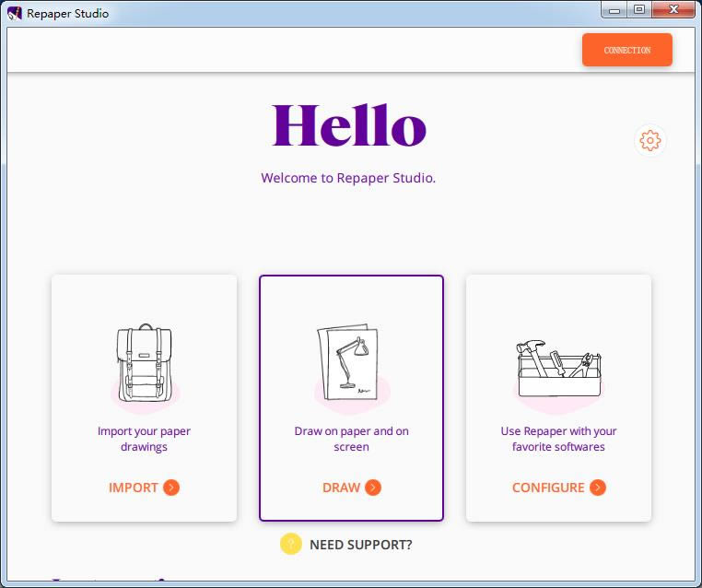Click 'Import your paper drawings' text
Screen dimensions: 702x588
[144, 439]
